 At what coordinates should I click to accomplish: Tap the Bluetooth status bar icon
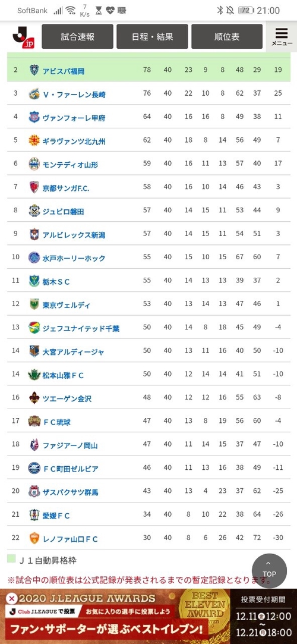219,10
